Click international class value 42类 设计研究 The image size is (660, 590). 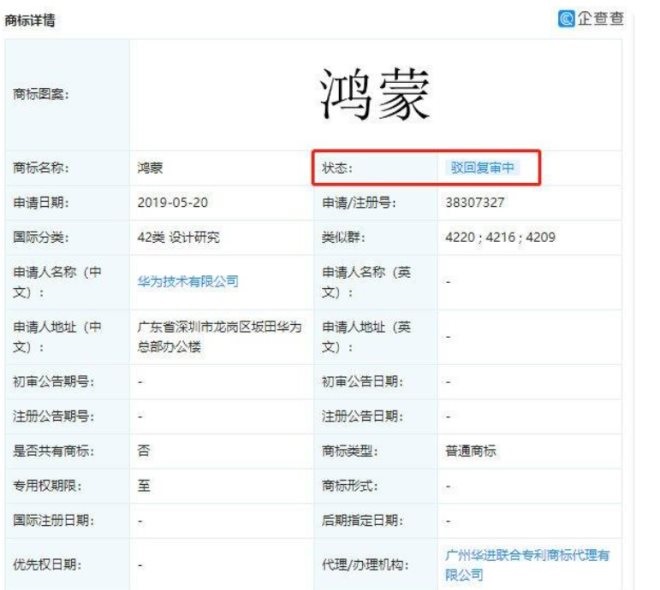tap(178, 237)
